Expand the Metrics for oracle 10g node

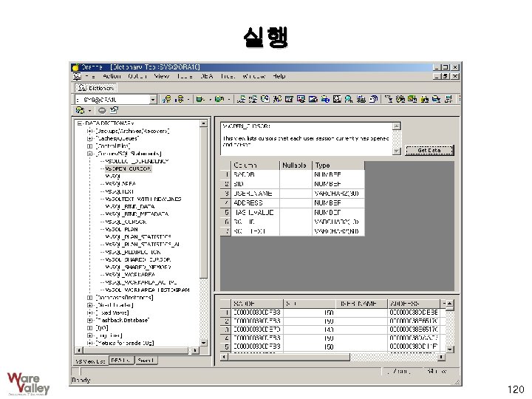coord(89,343)
